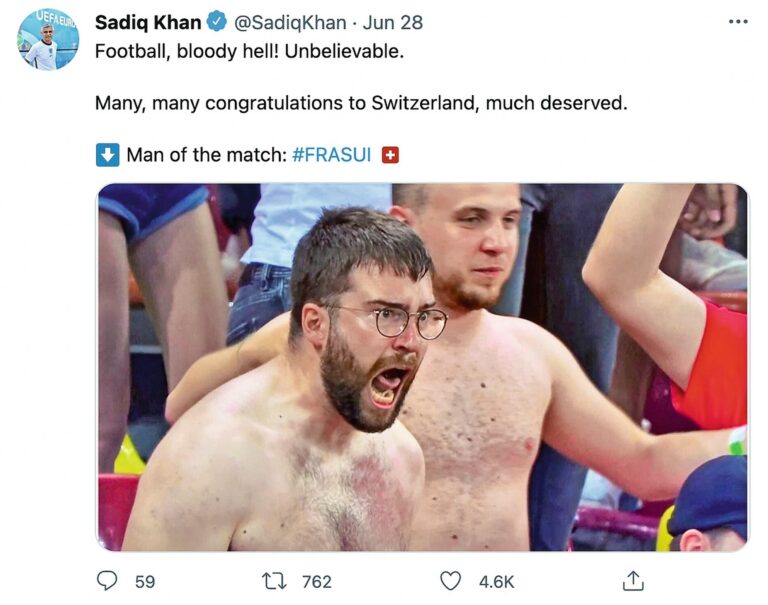Screen dimensions: 768x605
Task: Open the share tweet icon
Action: coord(632,581)
